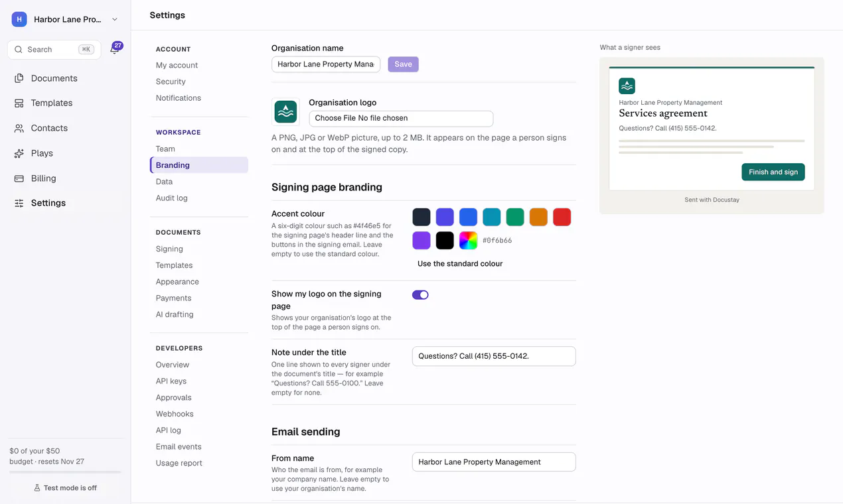Click the Settings sliders icon
843x504 pixels.
pyautogui.click(x=19, y=203)
